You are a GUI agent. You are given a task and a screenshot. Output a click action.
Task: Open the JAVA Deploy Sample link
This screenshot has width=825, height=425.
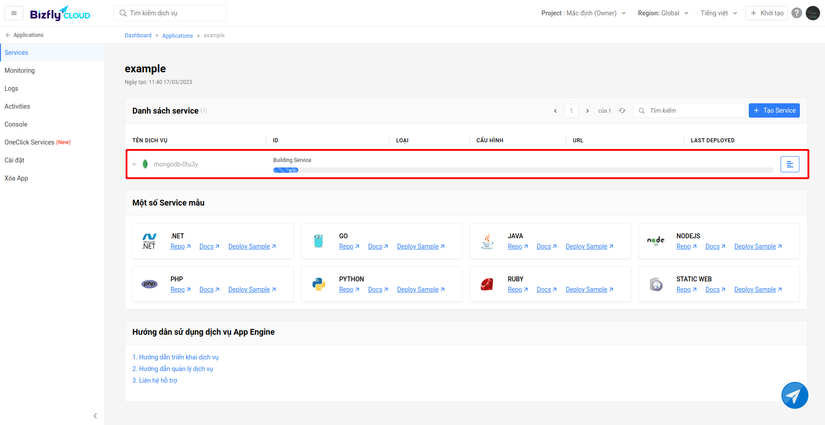[x=589, y=246]
